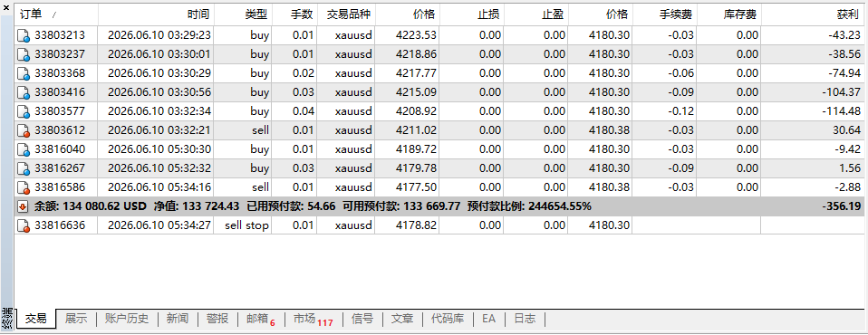The width and height of the screenshot is (868, 335).
Task: Click the profit value -114.48
Action: [842, 111]
